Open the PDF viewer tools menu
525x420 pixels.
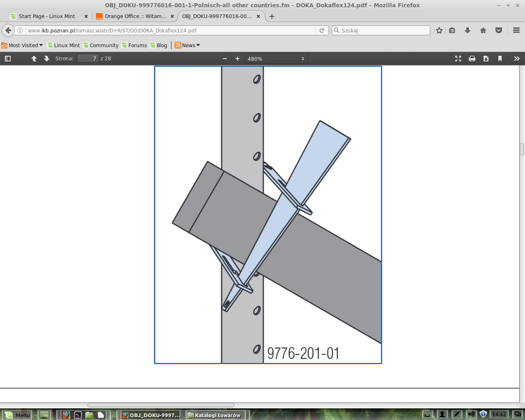click(517, 59)
